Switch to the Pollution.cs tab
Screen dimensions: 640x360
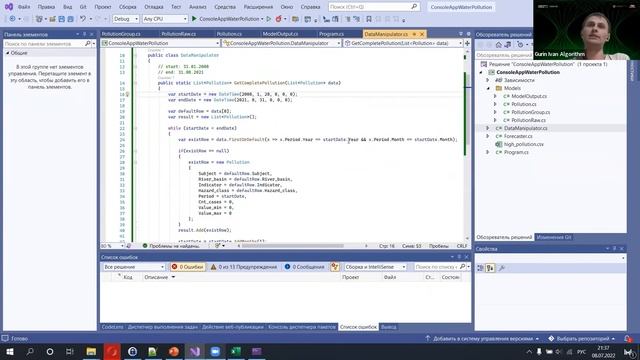pos(229,34)
